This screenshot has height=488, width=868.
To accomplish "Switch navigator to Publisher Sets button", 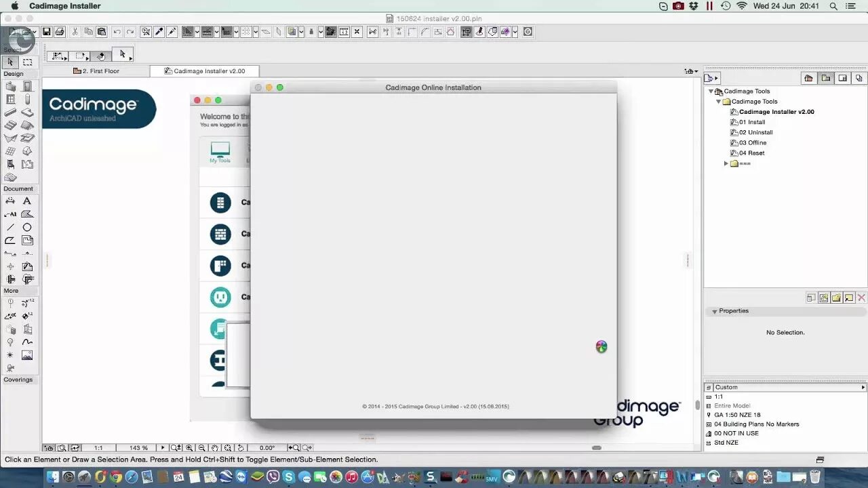I will click(x=859, y=78).
